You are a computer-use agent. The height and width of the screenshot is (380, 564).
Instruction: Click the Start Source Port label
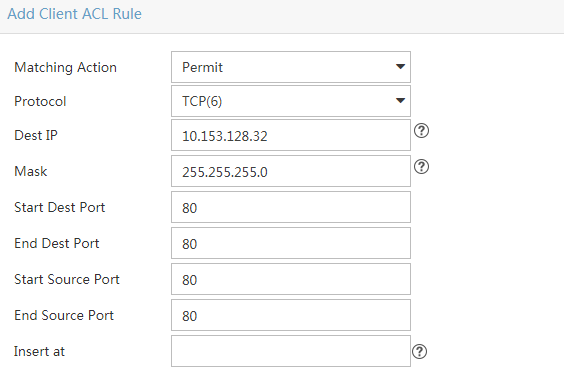(x=67, y=280)
